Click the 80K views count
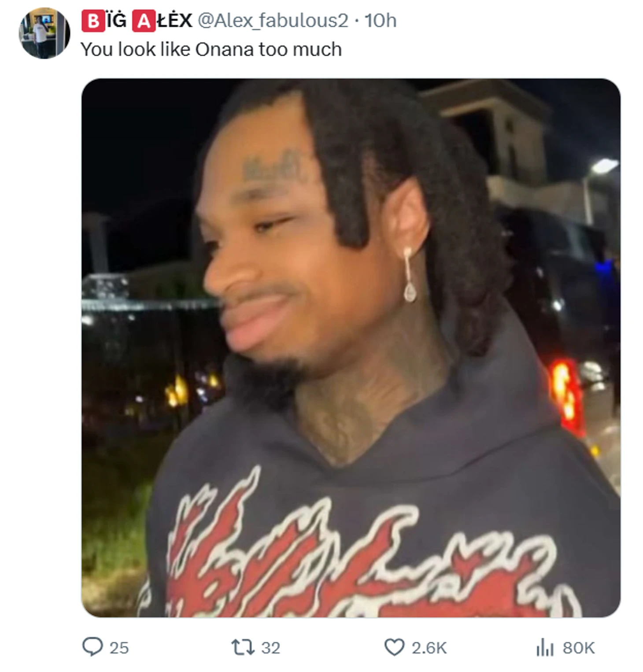Image resolution: width=643 pixels, height=672 pixels. tap(579, 648)
